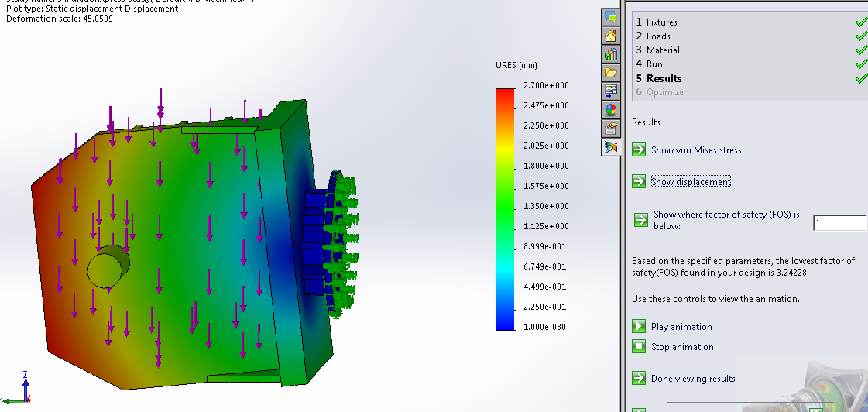Select the SimulationXpress task pane tab
The height and width of the screenshot is (412, 868).
pyautogui.click(x=611, y=146)
